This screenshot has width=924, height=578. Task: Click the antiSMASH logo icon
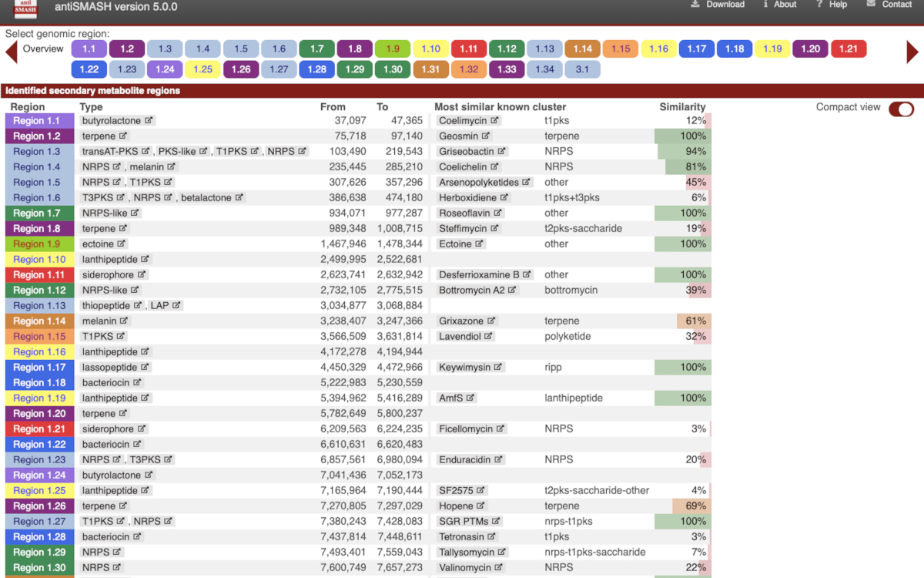point(25,8)
